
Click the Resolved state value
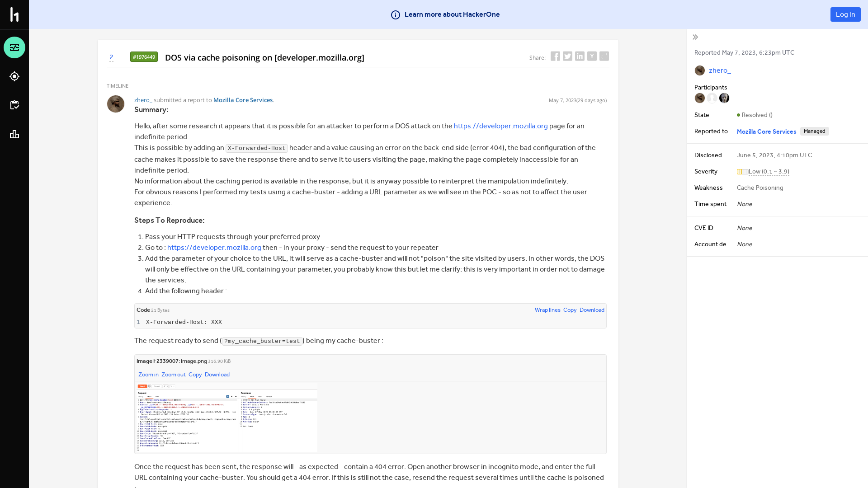click(755, 115)
